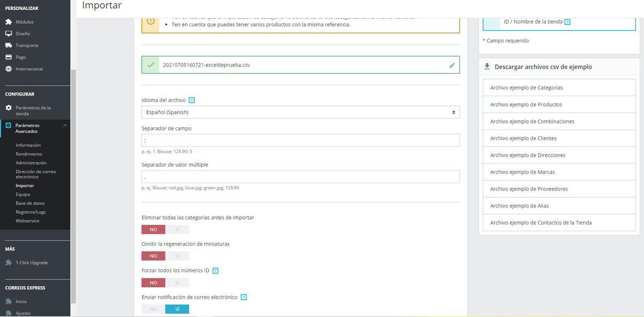
Task: Click the Diseño monitor icon
Action: [x=9, y=33]
